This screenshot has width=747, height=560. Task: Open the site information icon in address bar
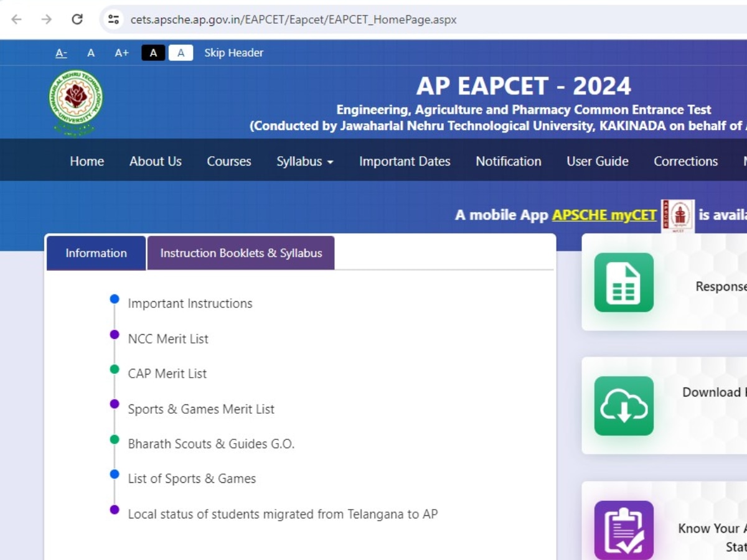(x=113, y=19)
